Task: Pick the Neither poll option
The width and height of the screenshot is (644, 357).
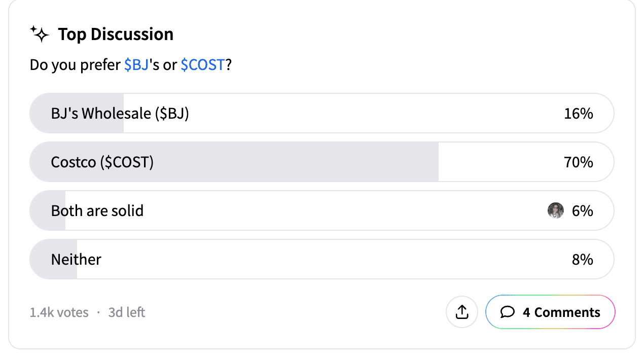Action: [x=322, y=260]
